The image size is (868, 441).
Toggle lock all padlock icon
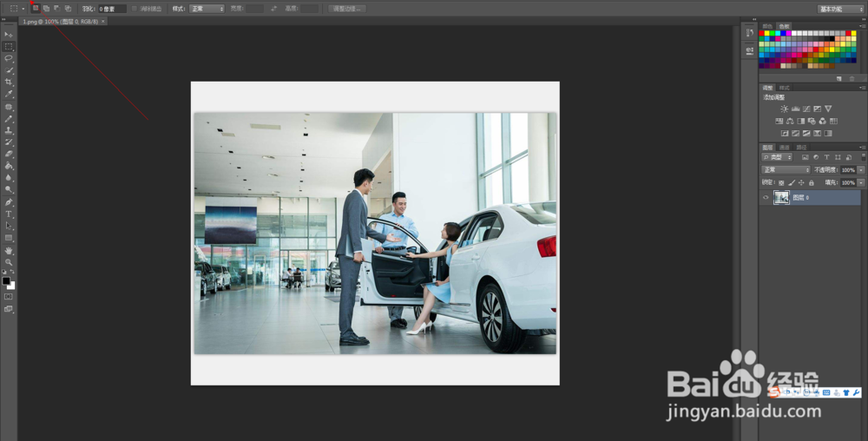coord(811,182)
